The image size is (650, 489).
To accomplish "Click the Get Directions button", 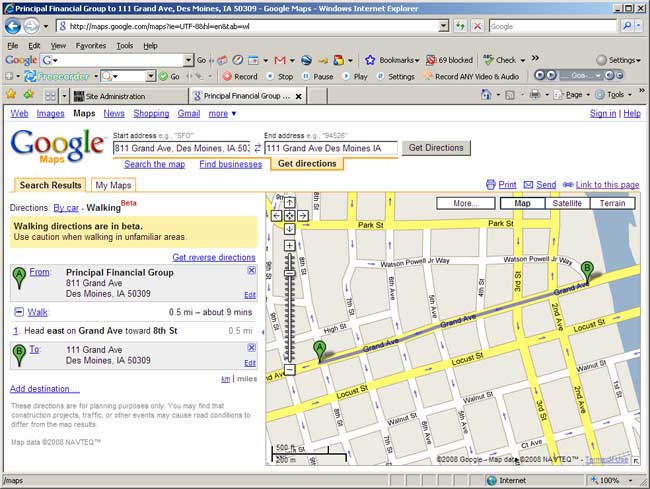I will [x=436, y=148].
